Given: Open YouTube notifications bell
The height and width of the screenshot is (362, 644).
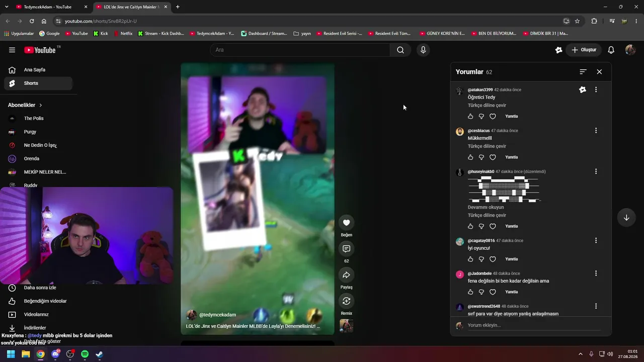Looking at the screenshot, I should (x=611, y=50).
